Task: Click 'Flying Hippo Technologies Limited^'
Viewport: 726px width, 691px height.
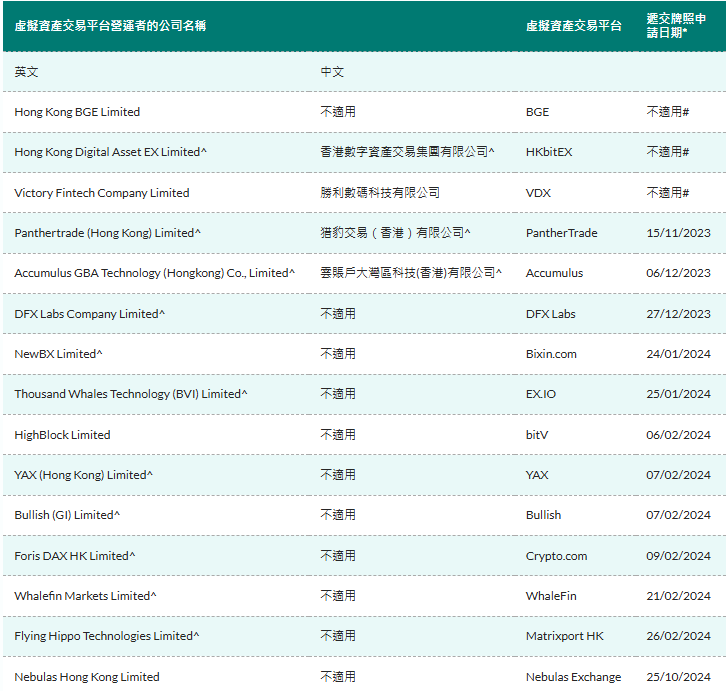Action: (x=106, y=636)
